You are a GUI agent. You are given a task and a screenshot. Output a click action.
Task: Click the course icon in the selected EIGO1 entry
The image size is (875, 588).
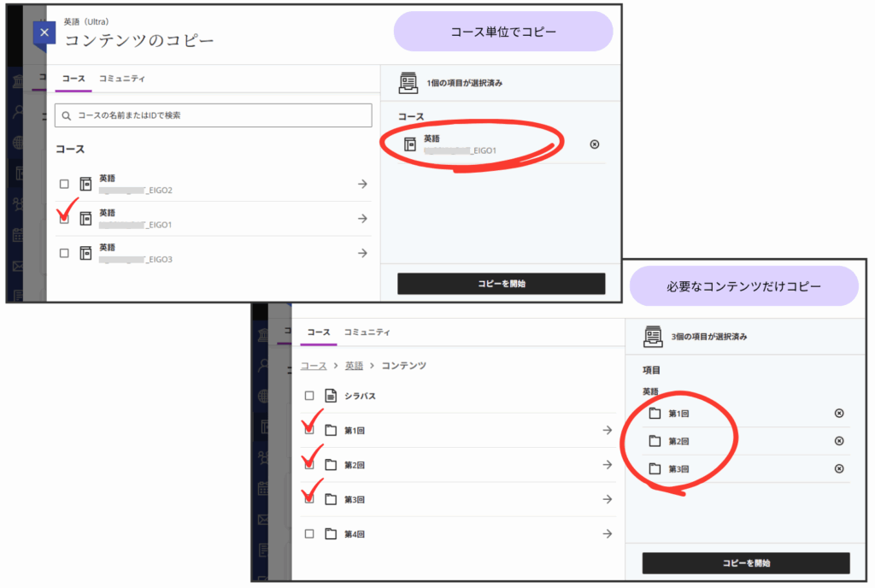click(x=410, y=144)
